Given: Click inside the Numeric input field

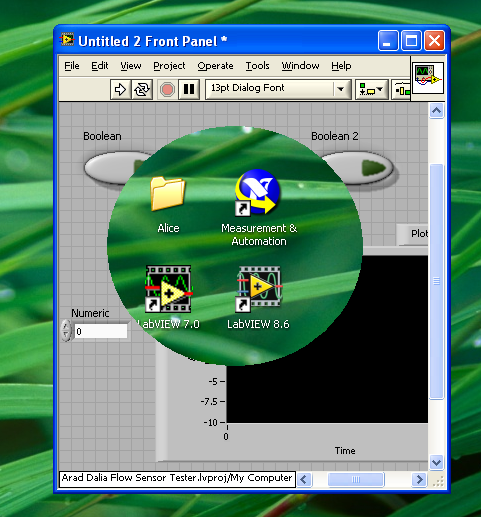Looking at the screenshot, I should click(x=101, y=331).
